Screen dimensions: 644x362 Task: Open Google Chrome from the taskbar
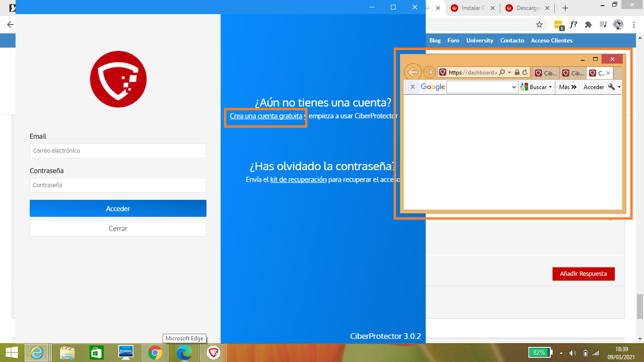point(155,353)
